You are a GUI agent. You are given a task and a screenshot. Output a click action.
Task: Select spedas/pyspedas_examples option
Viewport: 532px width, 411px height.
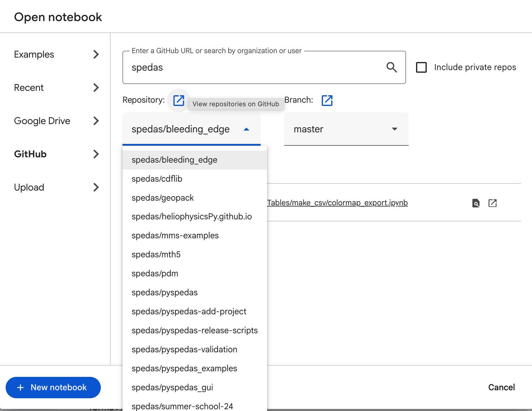[x=195, y=369]
